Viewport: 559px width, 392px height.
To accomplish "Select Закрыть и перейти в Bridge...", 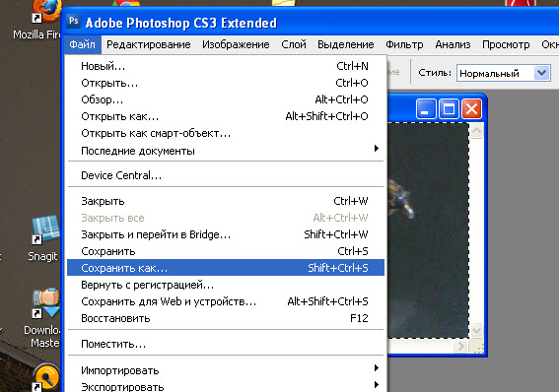I will (226, 234).
